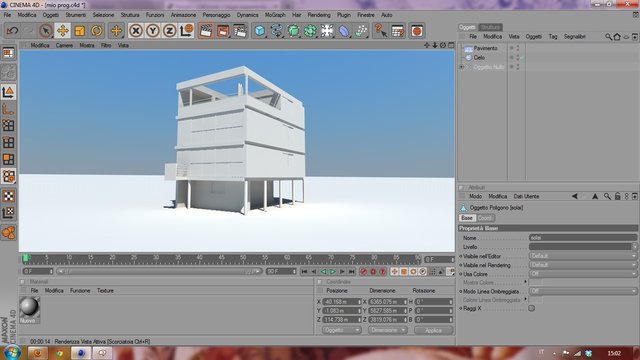The height and width of the screenshot is (360, 640).
Task: Click the Undo arrow icon
Action: [12, 31]
